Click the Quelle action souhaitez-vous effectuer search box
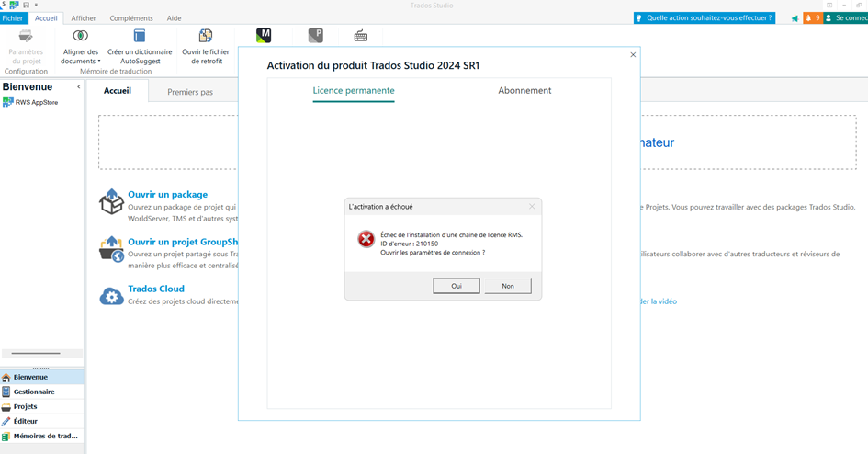This screenshot has width=868, height=454. click(x=705, y=17)
